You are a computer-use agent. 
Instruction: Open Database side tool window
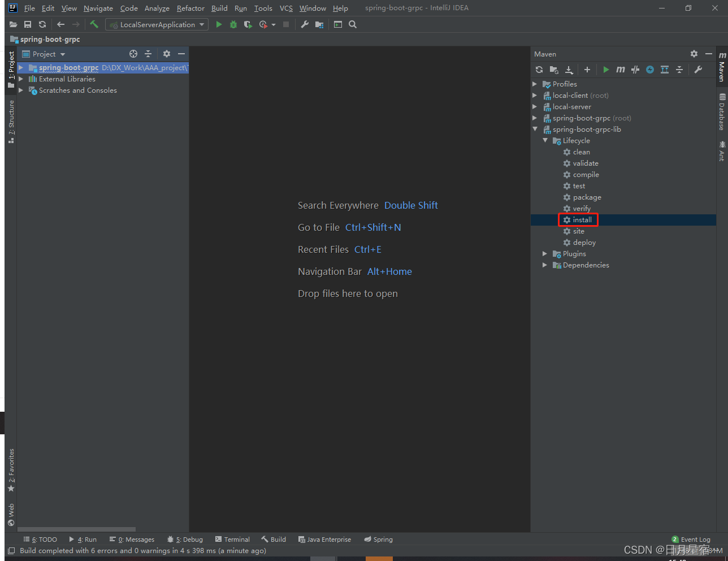722,113
